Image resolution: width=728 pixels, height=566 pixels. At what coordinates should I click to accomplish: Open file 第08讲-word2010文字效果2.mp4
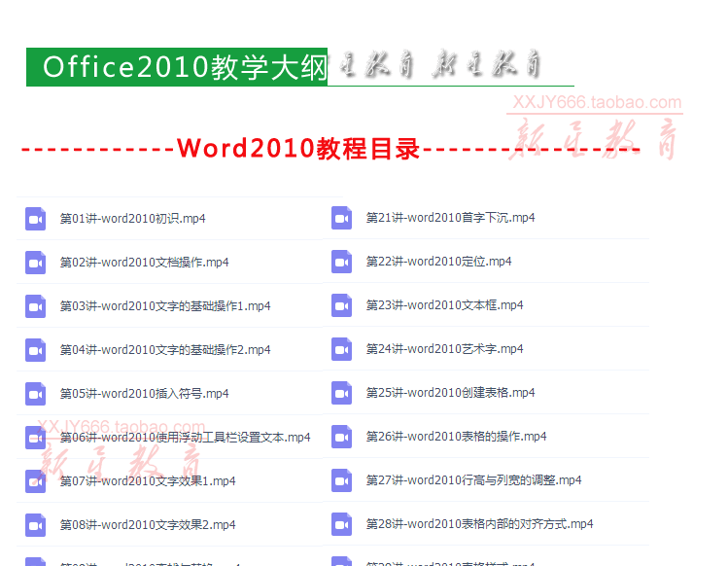click(148, 524)
